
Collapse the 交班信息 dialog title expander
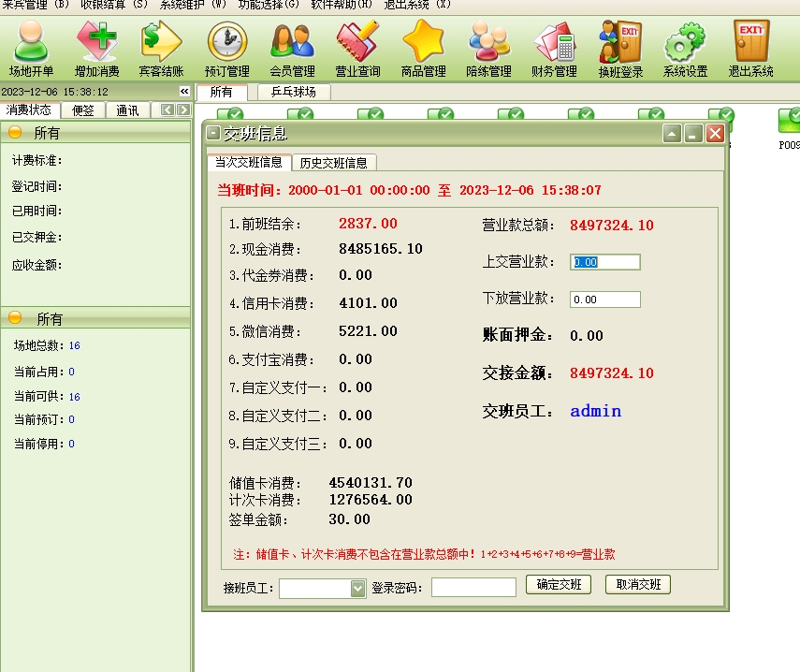212,134
